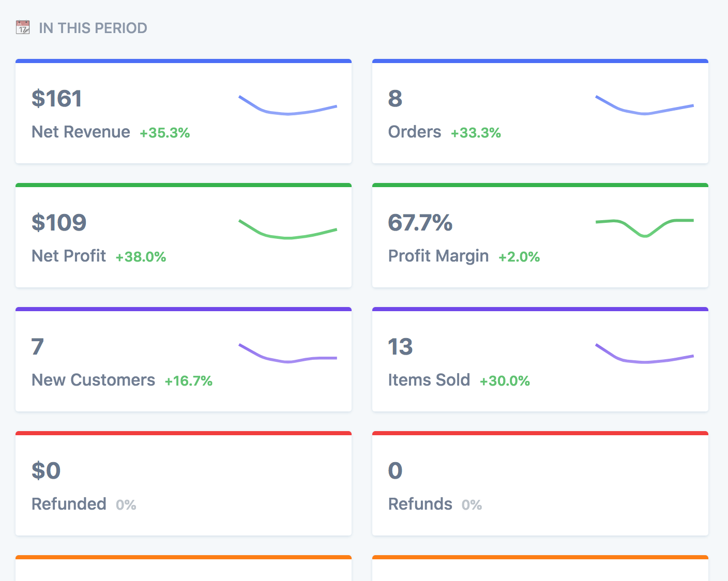Click the +33.3% Orders change badge
Screen dimensions: 728x581
click(476, 133)
